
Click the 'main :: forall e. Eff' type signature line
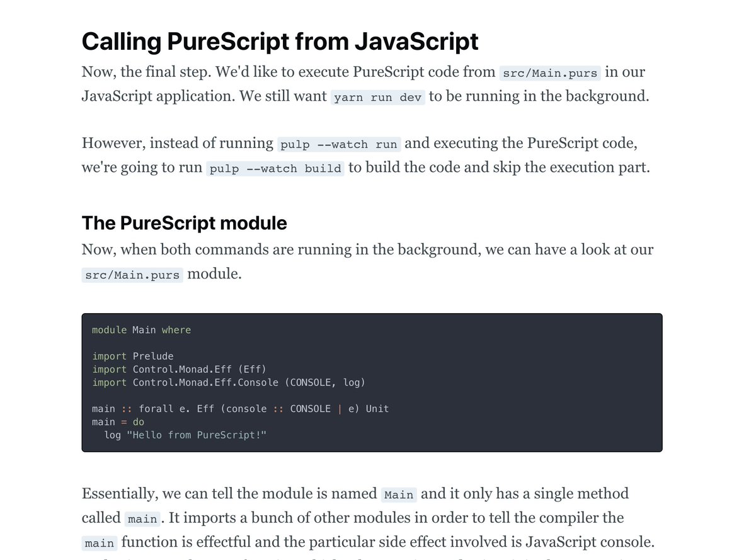240,409
